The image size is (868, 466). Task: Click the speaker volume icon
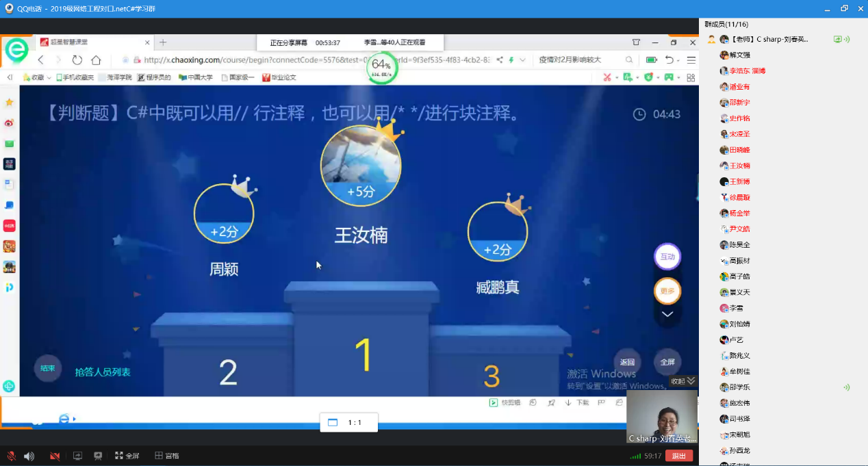tap(29, 456)
